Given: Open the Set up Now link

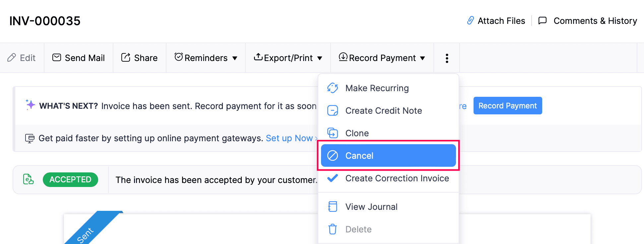Looking at the screenshot, I should coord(290,138).
